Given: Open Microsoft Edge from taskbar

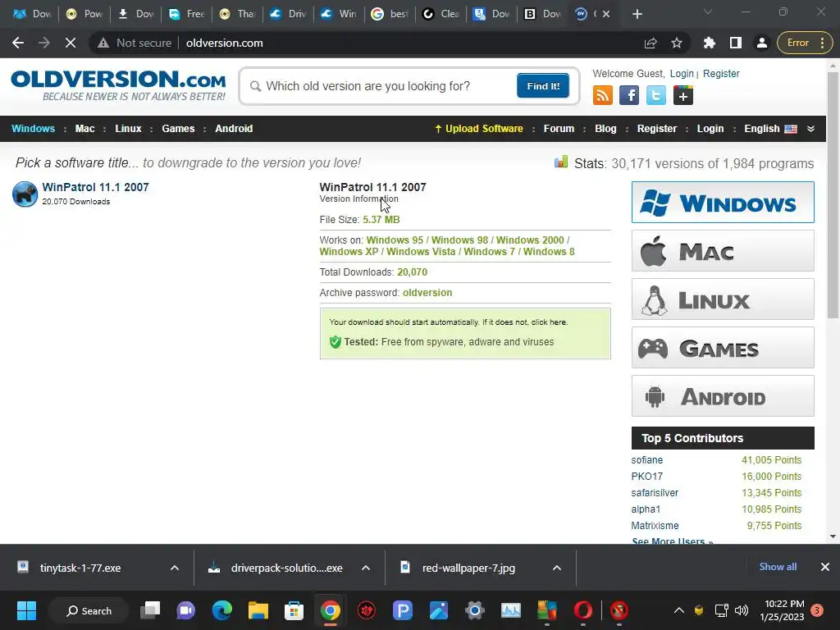Looking at the screenshot, I should [221, 610].
